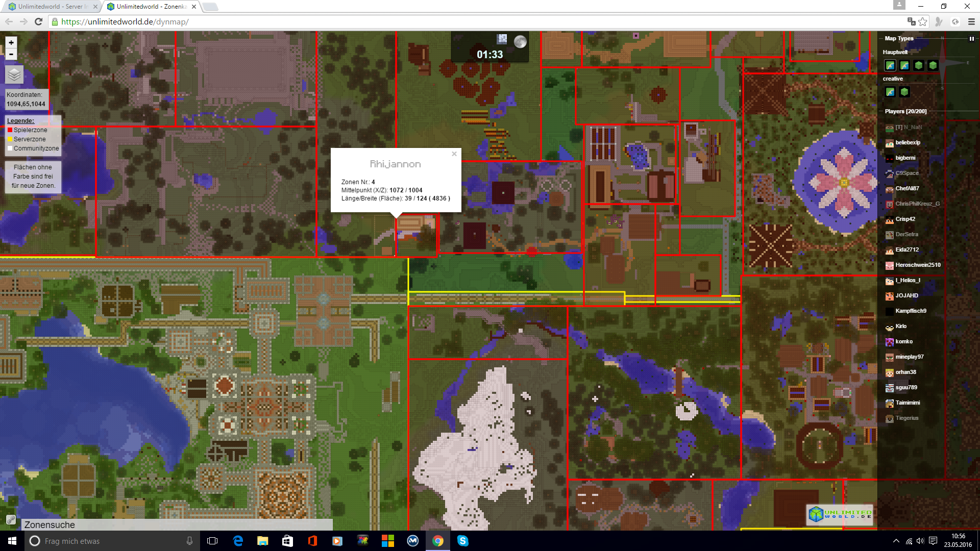Open the map layers control
This screenshot has height=551, width=980.
point(14,74)
